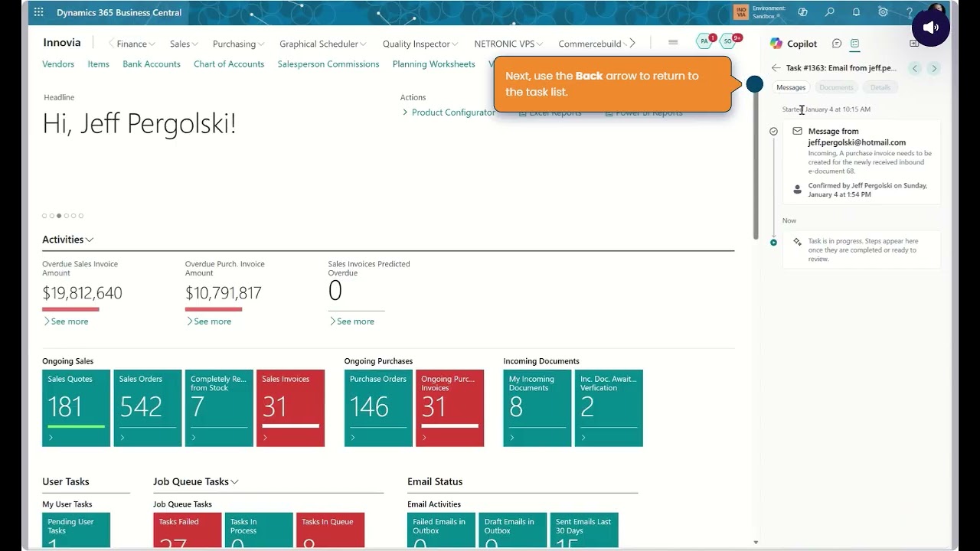The width and height of the screenshot is (980, 551).
Task: Click the $19,812,640 overdue sales amount
Action: coord(82,293)
